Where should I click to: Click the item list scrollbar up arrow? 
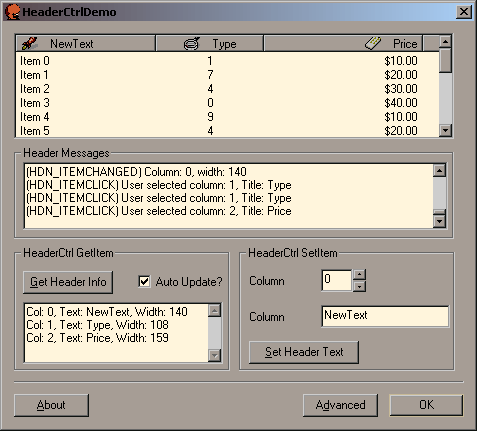tap(445, 42)
